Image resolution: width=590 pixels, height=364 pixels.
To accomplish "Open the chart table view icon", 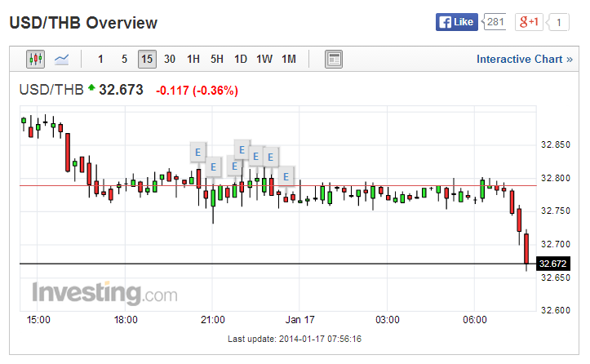I will click(334, 59).
